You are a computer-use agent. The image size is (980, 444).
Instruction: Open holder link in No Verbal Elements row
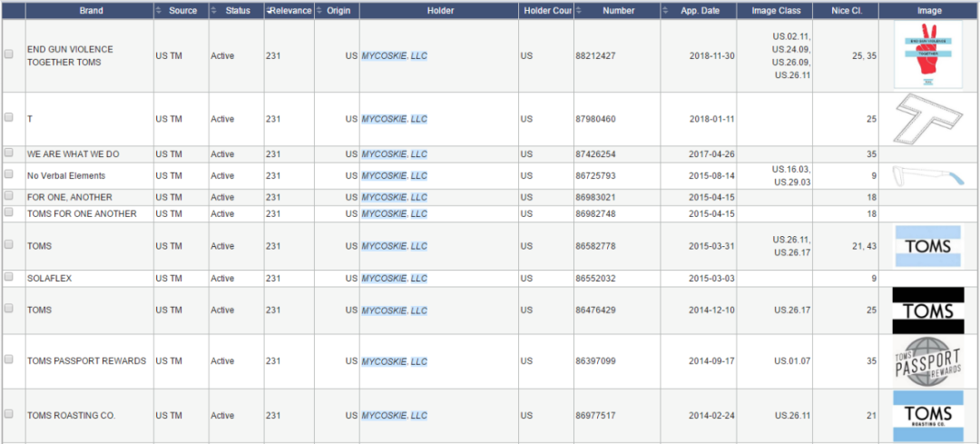coord(395,176)
